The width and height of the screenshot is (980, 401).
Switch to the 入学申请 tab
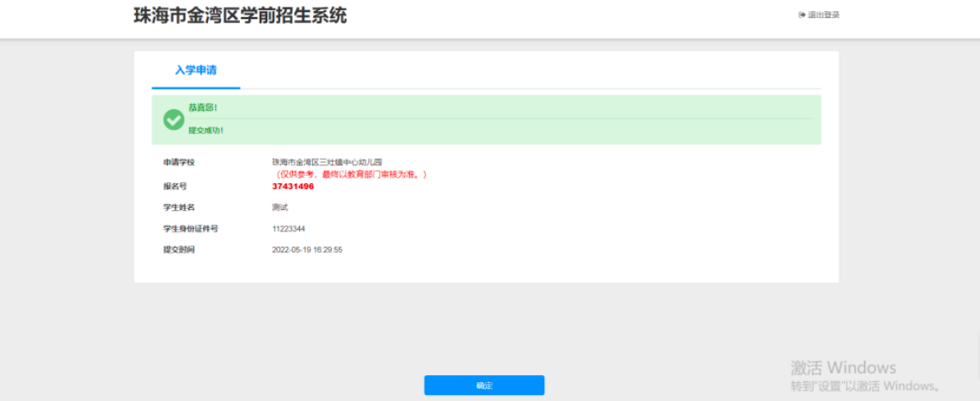pyautogui.click(x=196, y=71)
